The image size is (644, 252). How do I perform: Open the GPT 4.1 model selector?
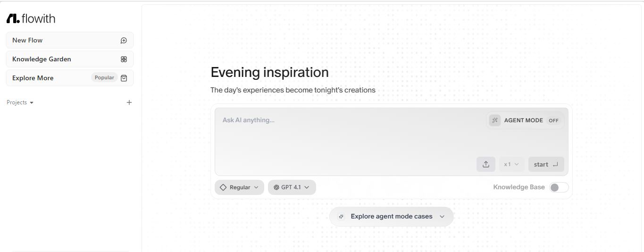(292, 187)
